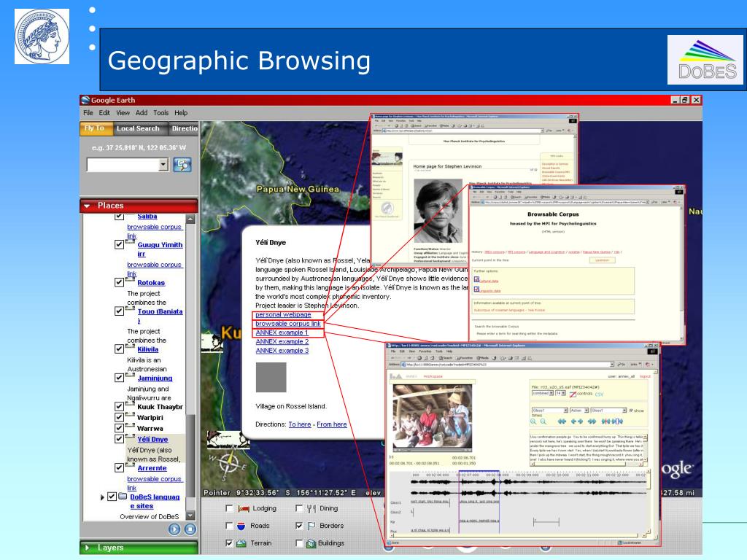Disable the Terrain layer checkbox
747x560 pixels.
[x=229, y=543]
